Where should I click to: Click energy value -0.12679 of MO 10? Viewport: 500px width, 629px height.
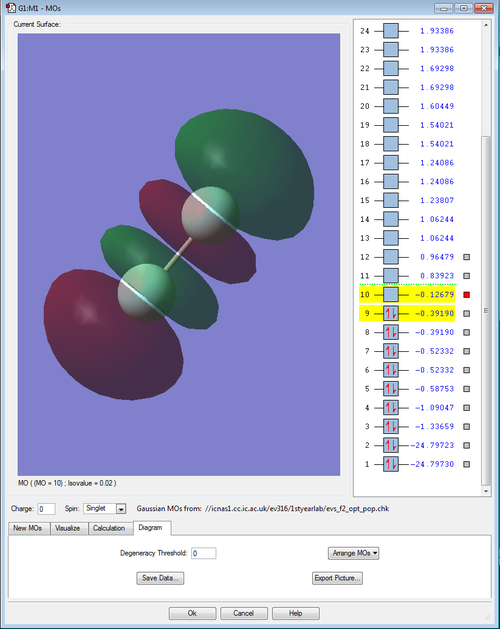pyautogui.click(x=435, y=295)
